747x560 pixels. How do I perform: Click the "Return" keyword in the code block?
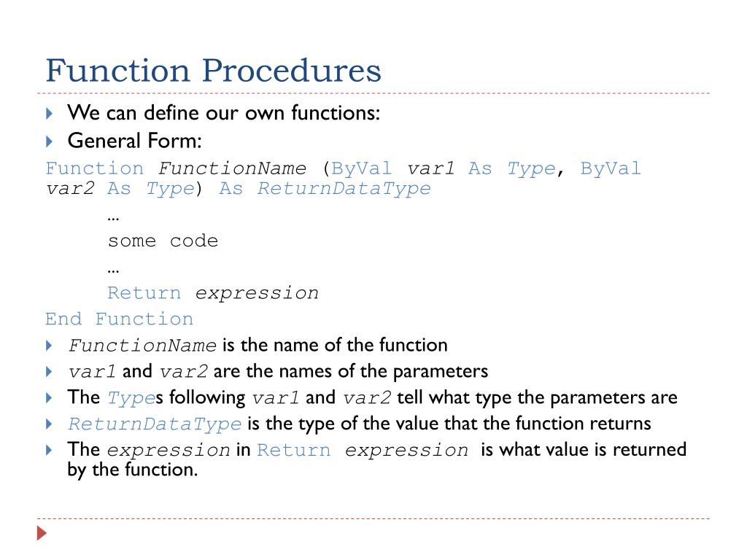[144, 293]
